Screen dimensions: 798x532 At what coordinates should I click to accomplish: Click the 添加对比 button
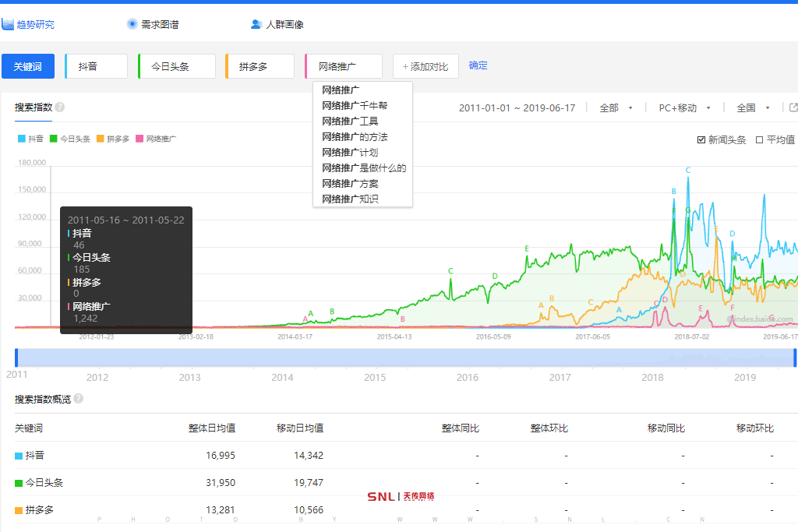[425, 66]
